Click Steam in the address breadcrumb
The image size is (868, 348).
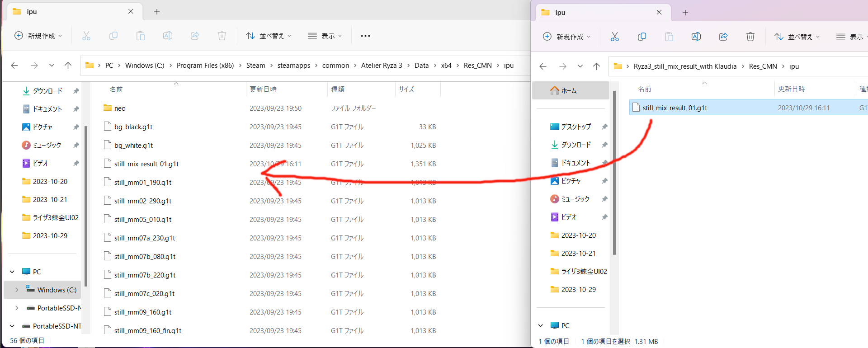coord(255,66)
